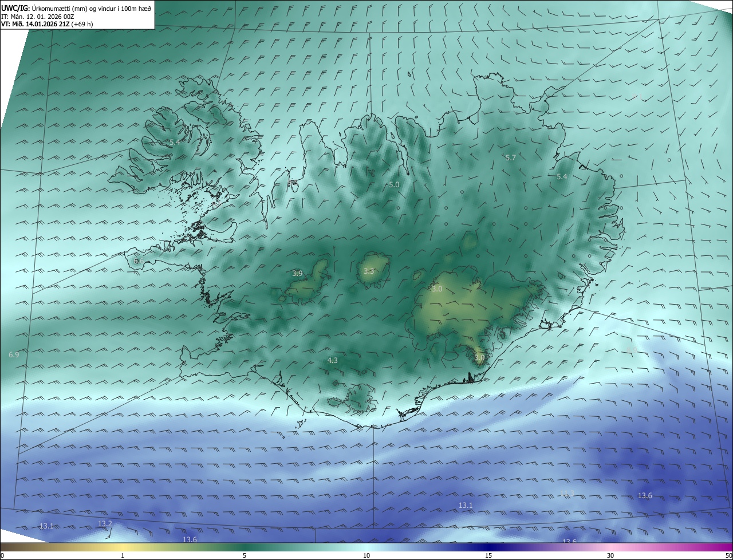Click the tick label 10 on the color scale
Image resolution: width=733 pixels, height=560 pixels.
point(366,555)
